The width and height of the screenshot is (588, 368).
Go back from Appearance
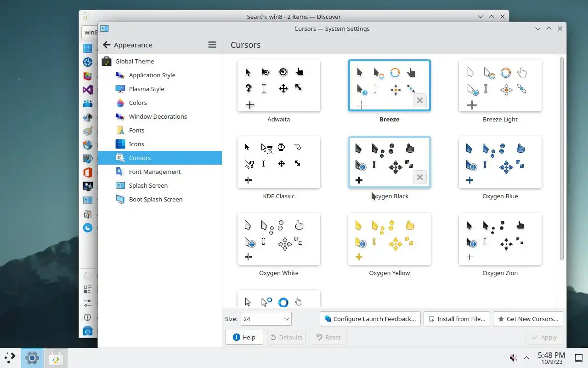tap(107, 45)
